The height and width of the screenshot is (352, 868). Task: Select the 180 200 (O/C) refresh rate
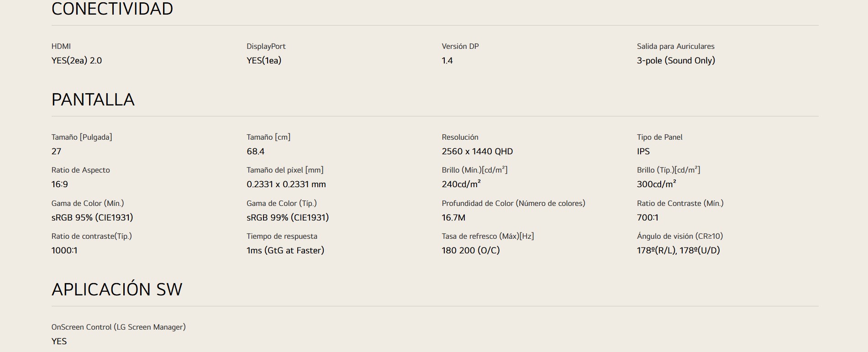(x=470, y=250)
